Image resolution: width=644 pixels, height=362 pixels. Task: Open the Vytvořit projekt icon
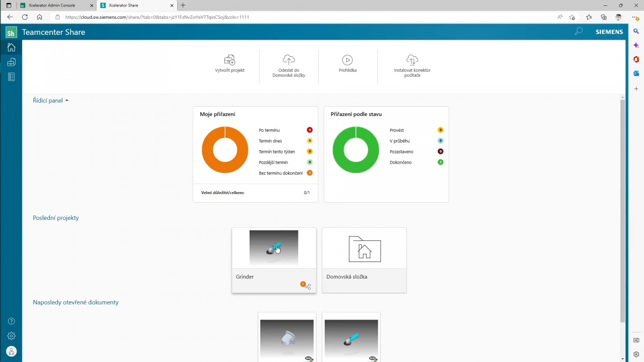tap(230, 60)
